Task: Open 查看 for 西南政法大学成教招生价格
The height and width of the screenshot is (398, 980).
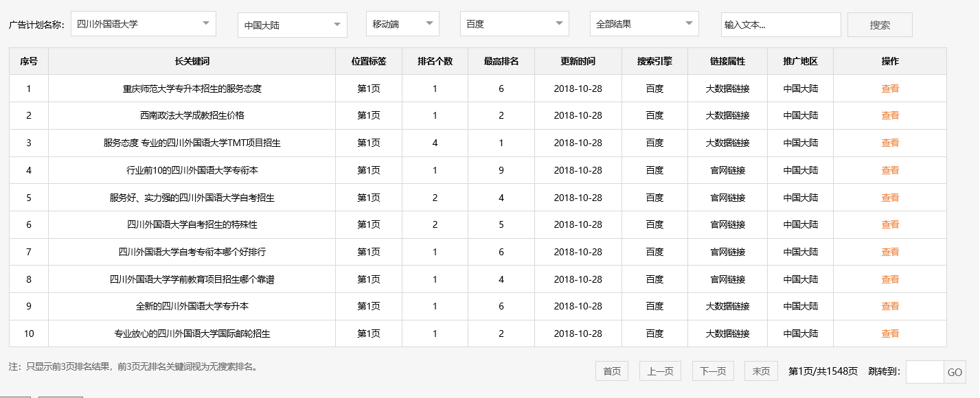Action: (x=889, y=115)
